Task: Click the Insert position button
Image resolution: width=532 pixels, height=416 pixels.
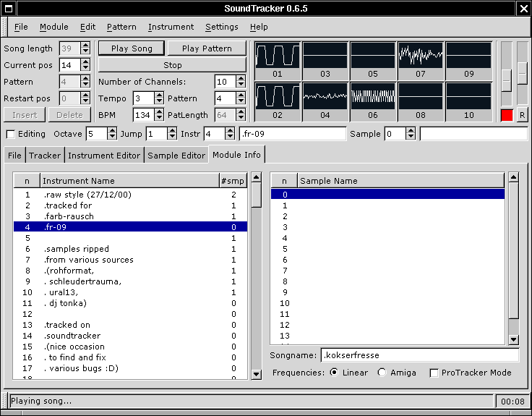Action: 25,115
